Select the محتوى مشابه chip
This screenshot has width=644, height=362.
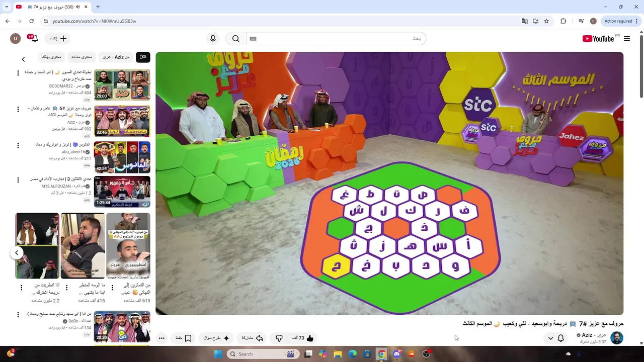82,57
